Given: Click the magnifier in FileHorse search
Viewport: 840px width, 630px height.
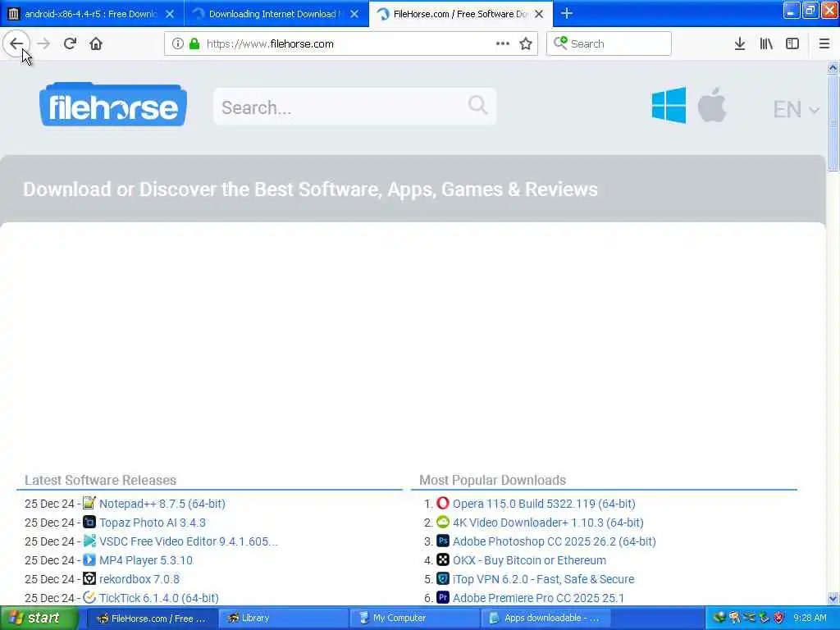Looking at the screenshot, I should tap(478, 106).
